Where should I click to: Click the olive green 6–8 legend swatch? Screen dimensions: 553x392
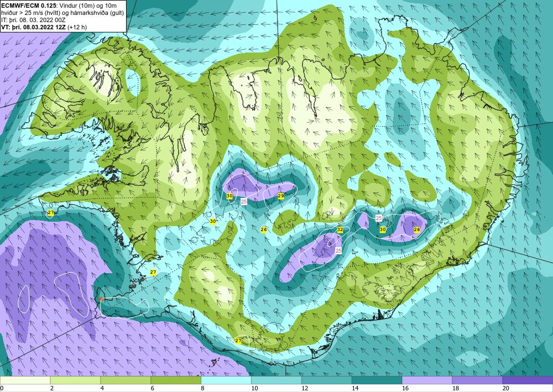click(x=176, y=380)
